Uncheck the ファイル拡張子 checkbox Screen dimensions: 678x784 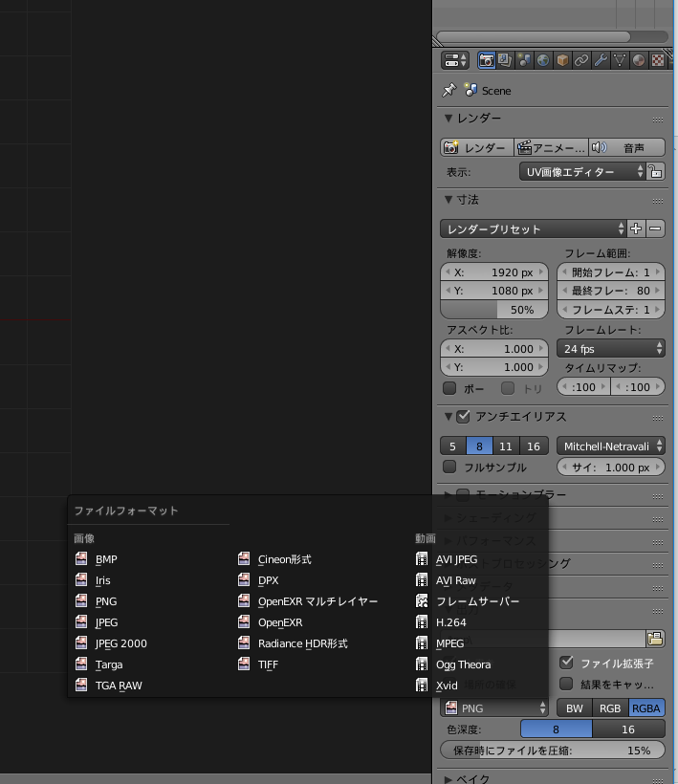[566, 663]
